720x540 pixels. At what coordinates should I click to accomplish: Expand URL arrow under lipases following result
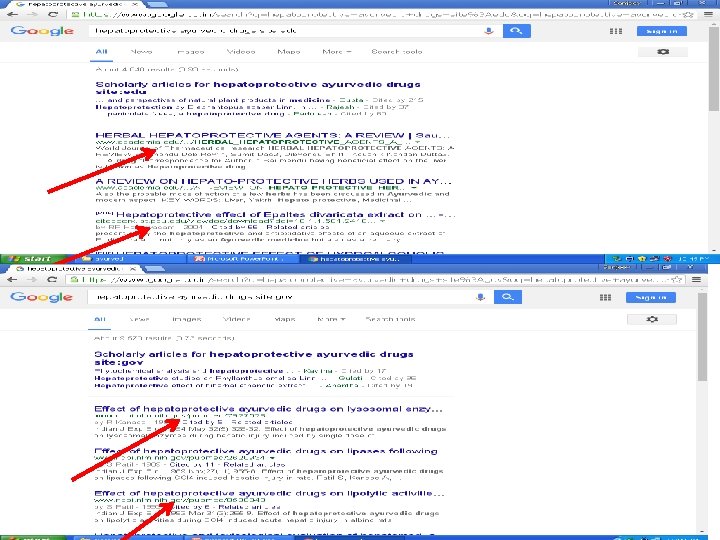click(x=273, y=458)
